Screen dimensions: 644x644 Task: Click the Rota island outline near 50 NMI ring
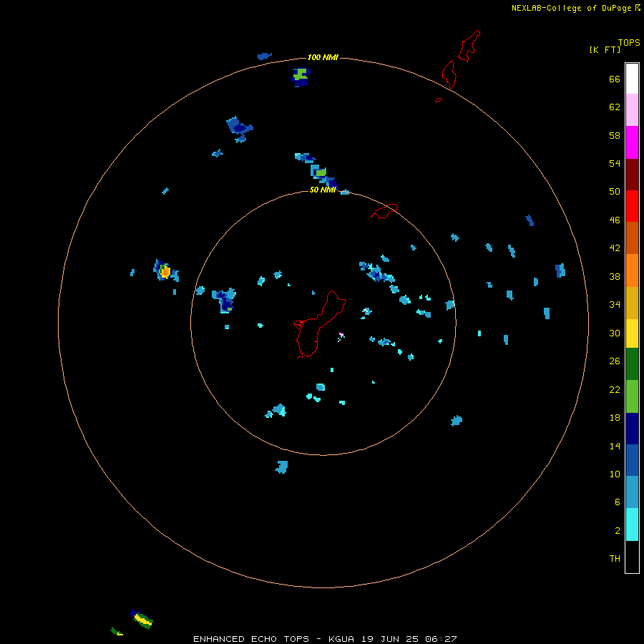384,211
